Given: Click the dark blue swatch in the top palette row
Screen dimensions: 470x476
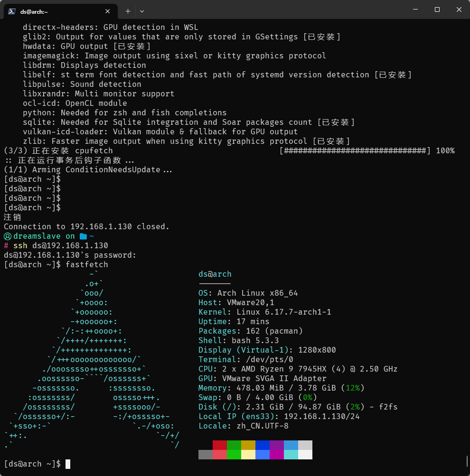Looking at the screenshot, I should coord(262,445).
